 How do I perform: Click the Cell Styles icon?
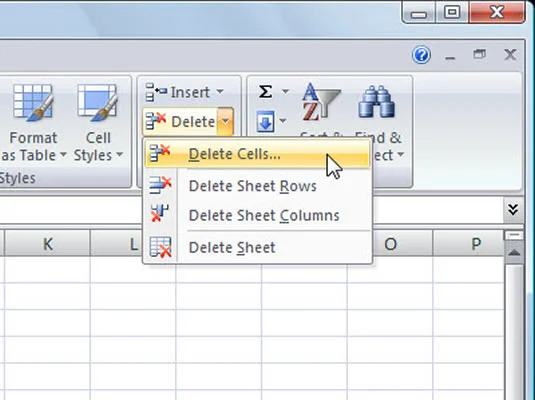tap(98, 102)
